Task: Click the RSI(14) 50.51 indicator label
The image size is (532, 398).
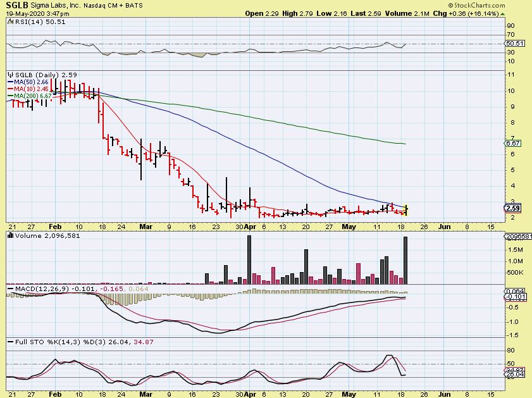Action: pos(39,22)
